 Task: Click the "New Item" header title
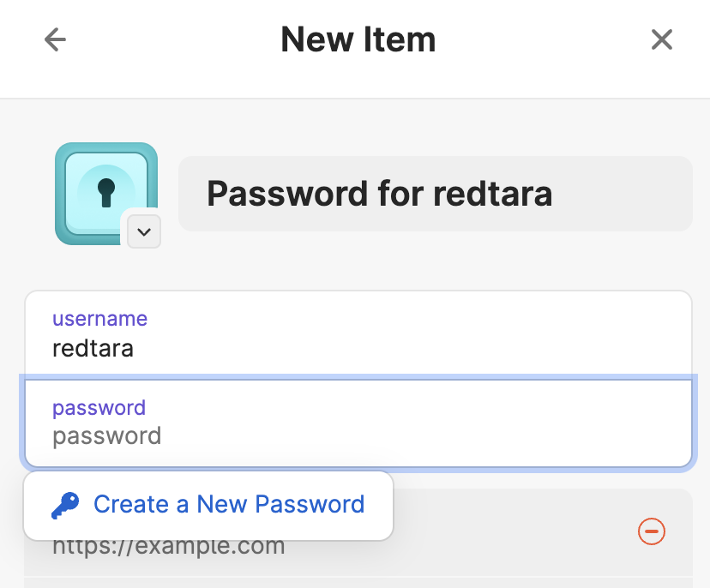point(358,39)
